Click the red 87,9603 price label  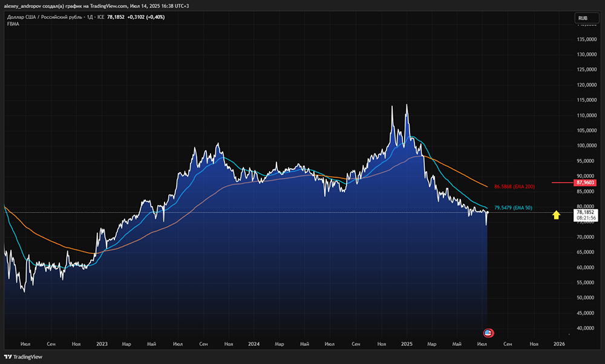tap(586, 182)
